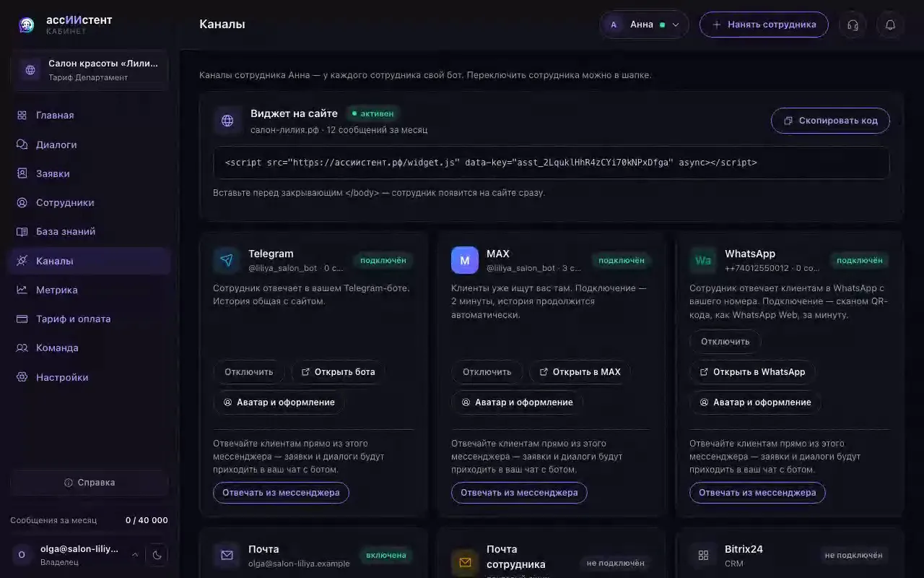The height and width of the screenshot is (578, 924).
Task: Open Аватар и оформление for WhatsApp
Action: 755,402
